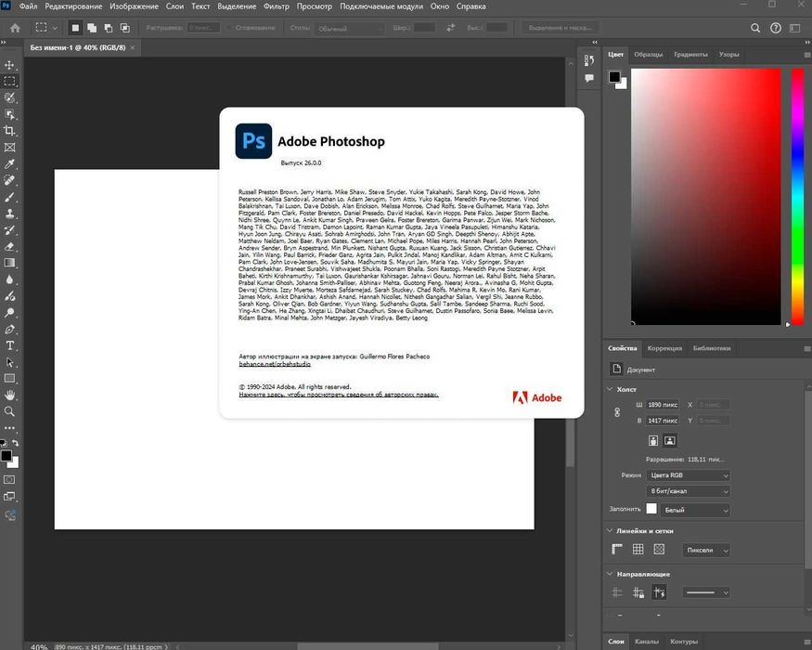Select the Eraser tool

coord(9,247)
